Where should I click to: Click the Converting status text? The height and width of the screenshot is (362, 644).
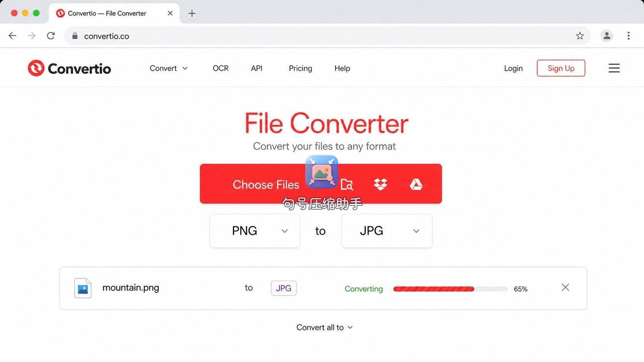click(x=364, y=289)
